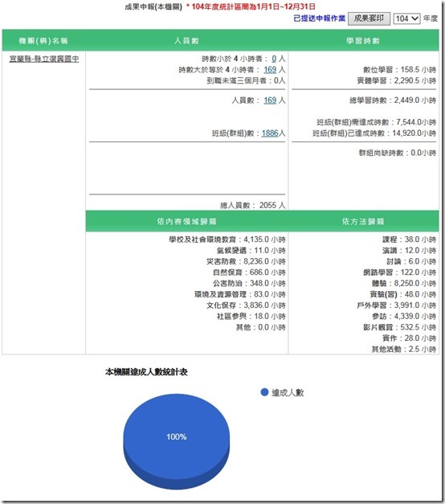Click the 成果申報(本機關) page title
This screenshot has width=445, height=504.
(x=153, y=6)
